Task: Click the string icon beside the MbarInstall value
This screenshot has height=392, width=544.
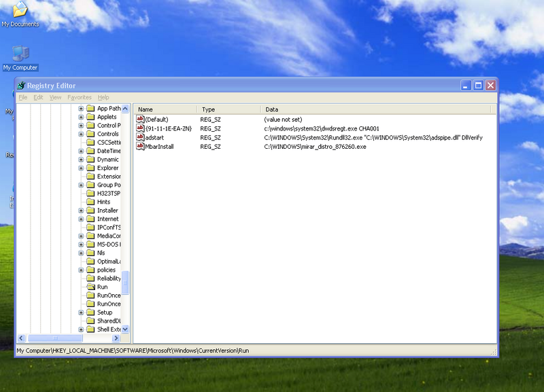Action: coord(140,146)
